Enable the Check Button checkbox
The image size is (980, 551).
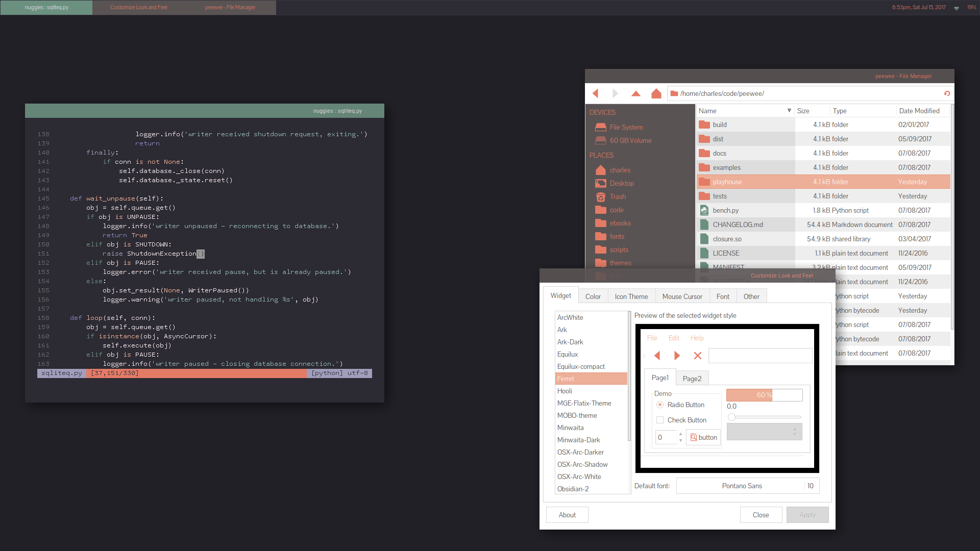(660, 420)
